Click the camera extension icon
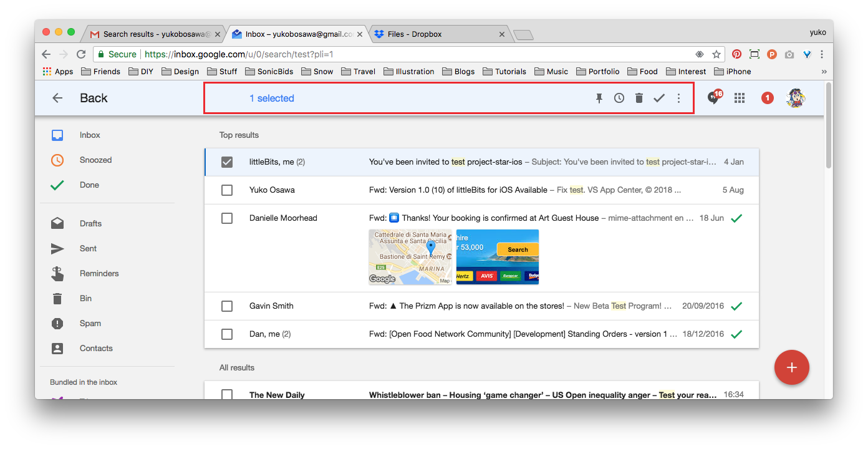 point(789,54)
